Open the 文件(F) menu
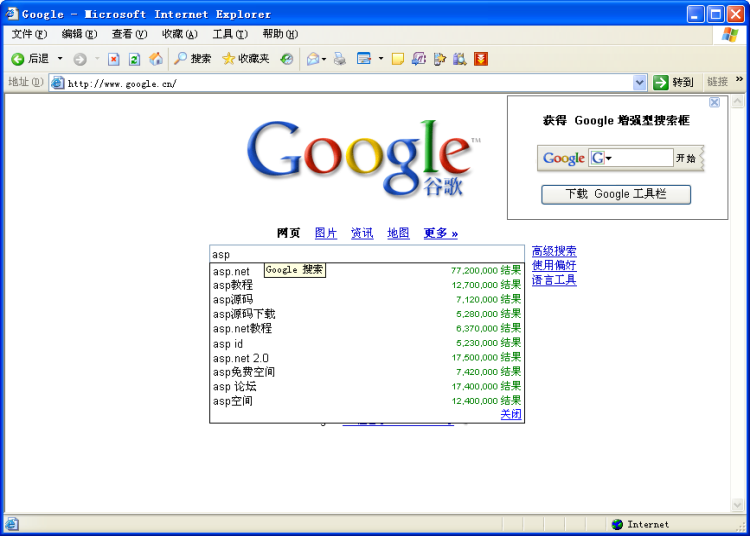This screenshot has height=536, width=750. [29, 34]
